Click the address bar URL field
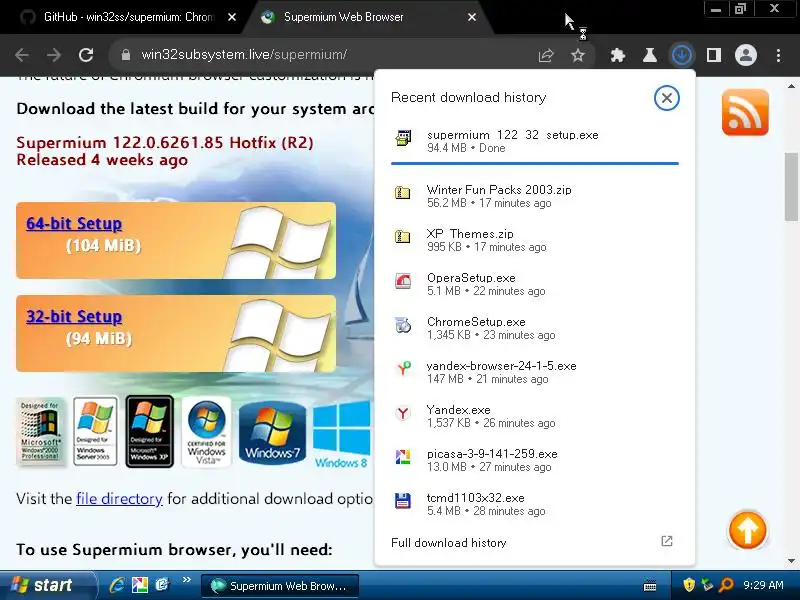Screen dimensions: 800x600 tap(327, 55)
